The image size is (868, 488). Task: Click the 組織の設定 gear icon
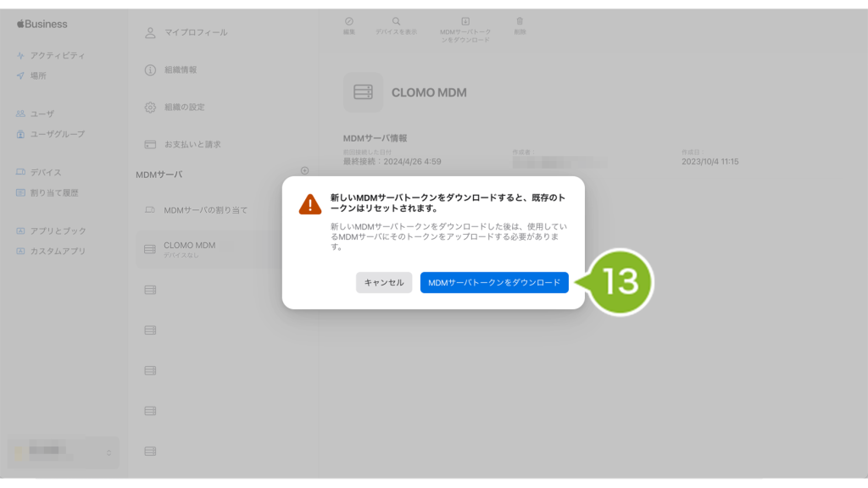pyautogui.click(x=150, y=107)
